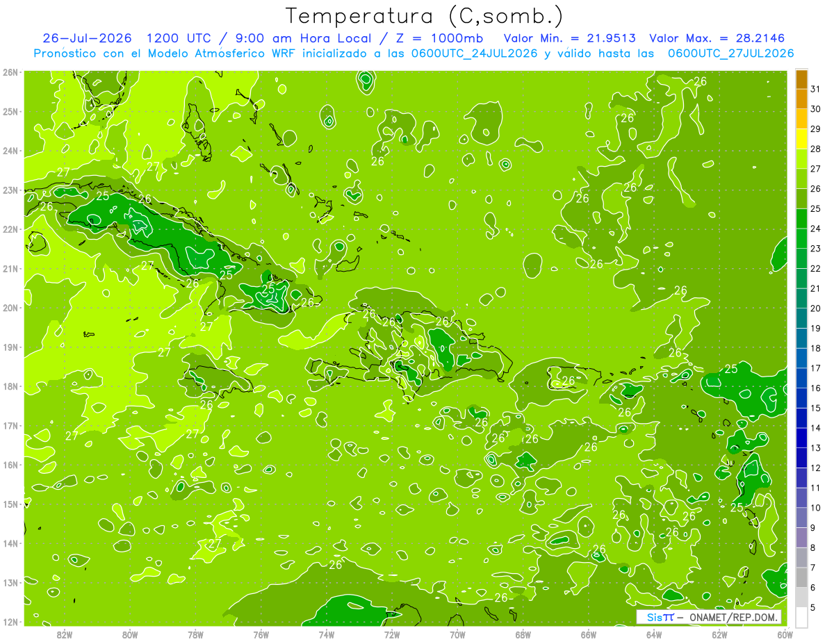Click the 15N latitude axis label
The width and height of the screenshot is (834, 644).
(10, 504)
